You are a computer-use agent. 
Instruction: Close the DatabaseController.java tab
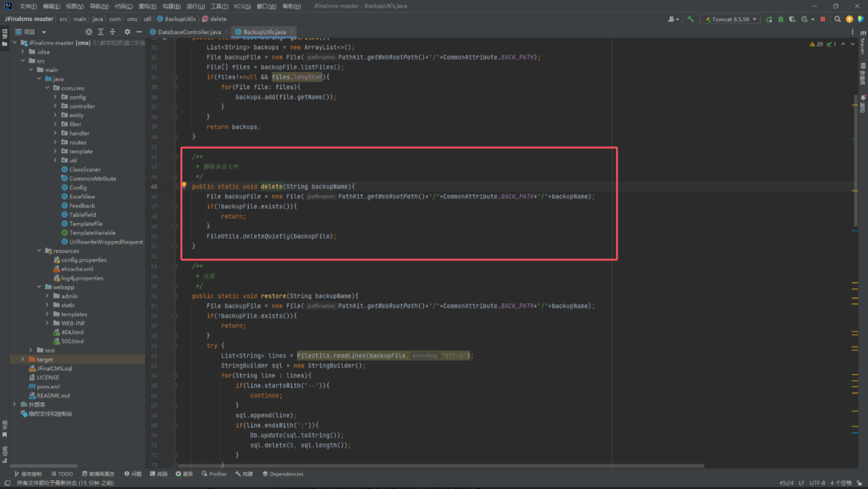pyautogui.click(x=226, y=32)
